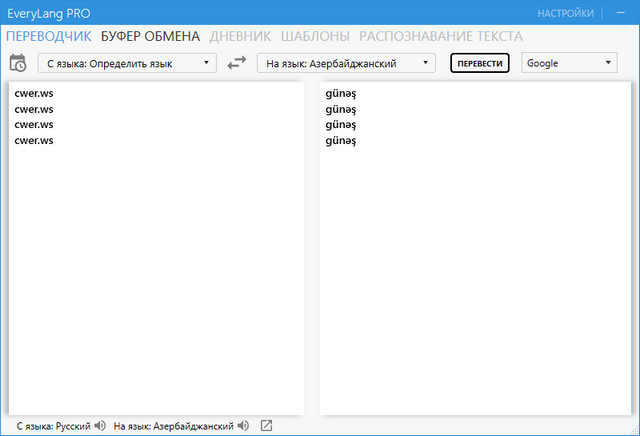This screenshot has width=640, height=436.
Task: Open translation in external window icon
Action: coord(266,426)
